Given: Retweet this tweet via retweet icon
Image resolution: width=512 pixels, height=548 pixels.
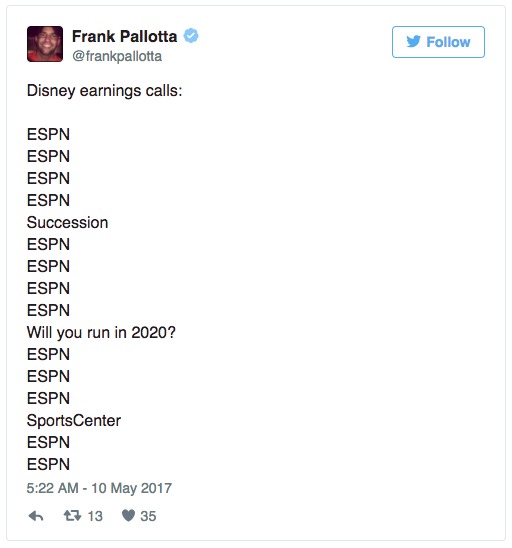Looking at the screenshot, I should (72, 515).
